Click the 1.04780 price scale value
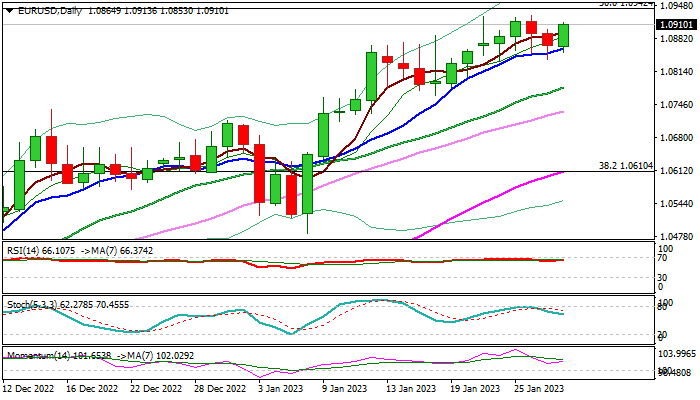Screen dimensions: 700x400 pos(675,237)
